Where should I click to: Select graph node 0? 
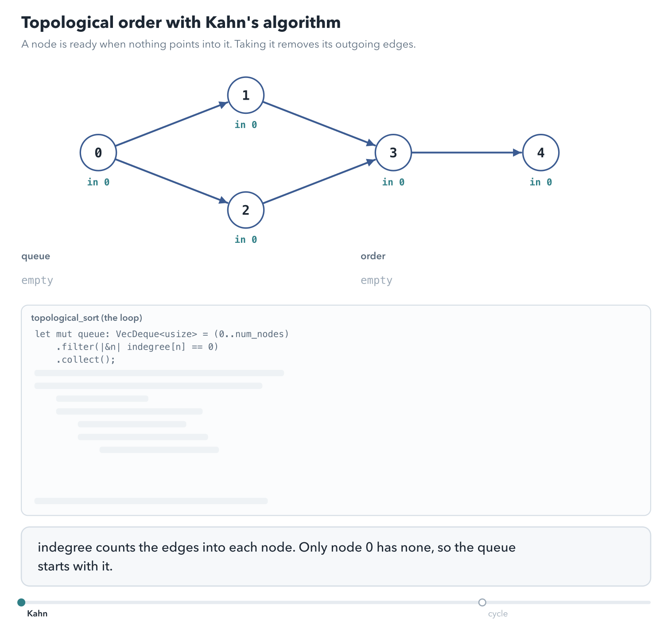[x=98, y=153]
